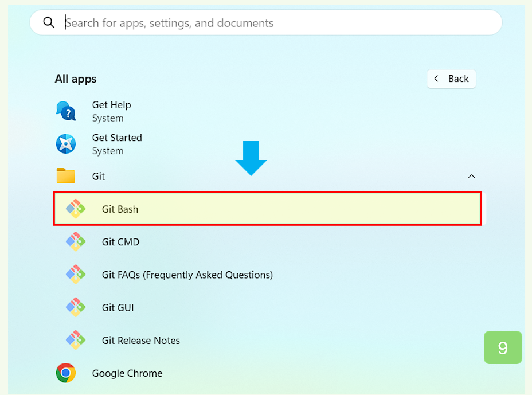Viewport: 532px width, 395px height.
Task: Click the Git GUI icon
Action: click(x=76, y=307)
